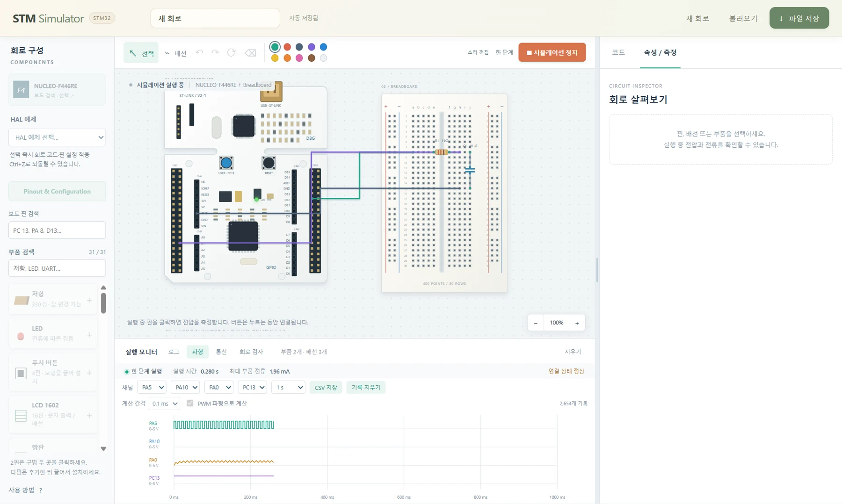
Task: Add the 저항 resistor with plus icon
Action: [x=89, y=300]
